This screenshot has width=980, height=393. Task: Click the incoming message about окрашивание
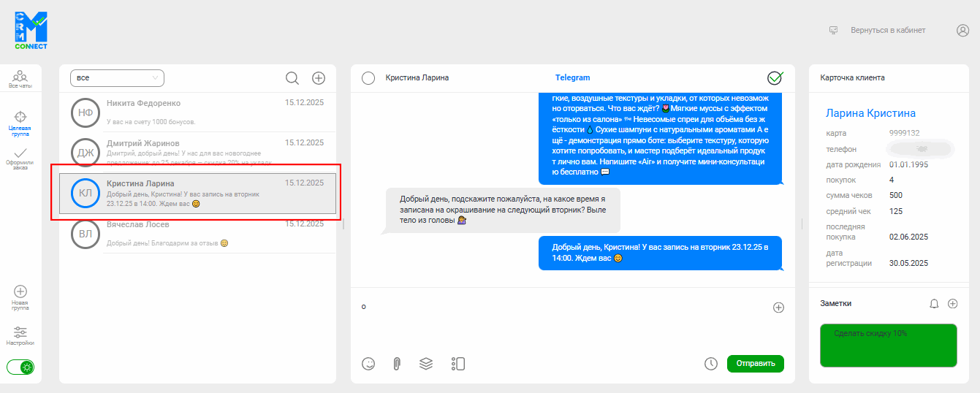click(x=503, y=210)
